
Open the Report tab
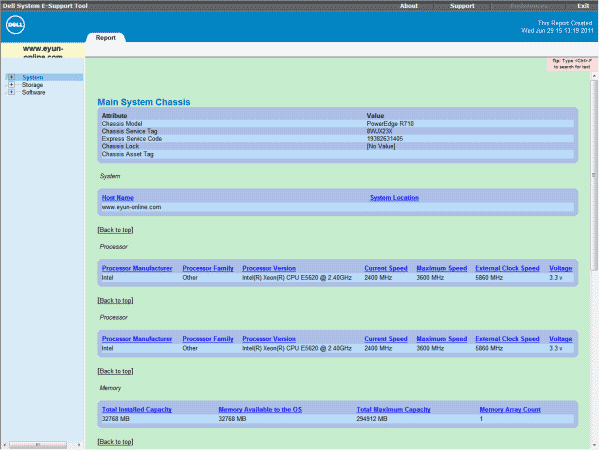point(106,38)
